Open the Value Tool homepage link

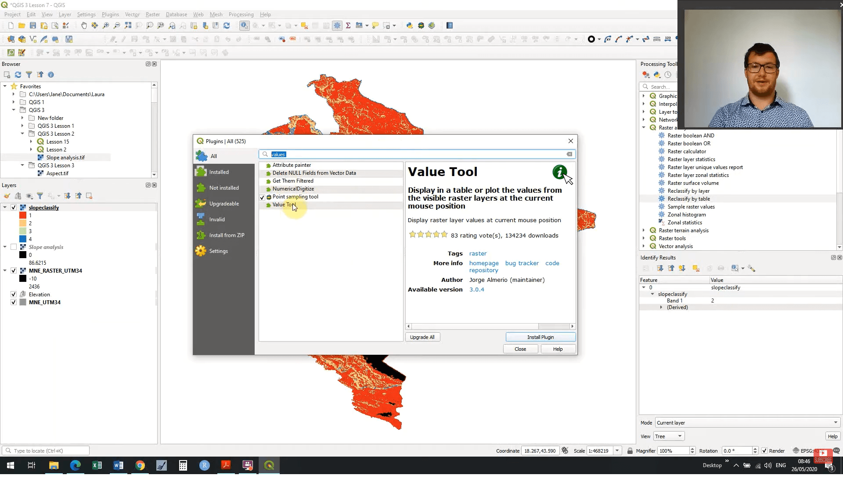click(484, 263)
